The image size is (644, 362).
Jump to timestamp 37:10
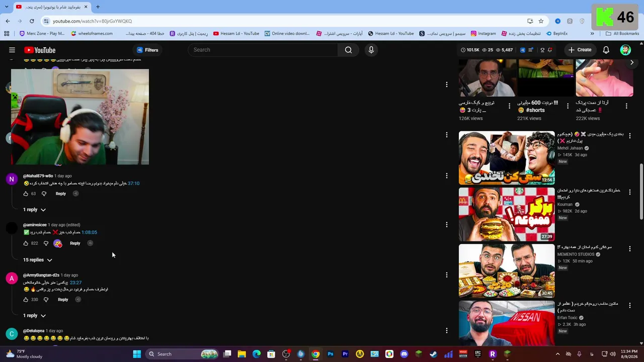click(133, 184)
